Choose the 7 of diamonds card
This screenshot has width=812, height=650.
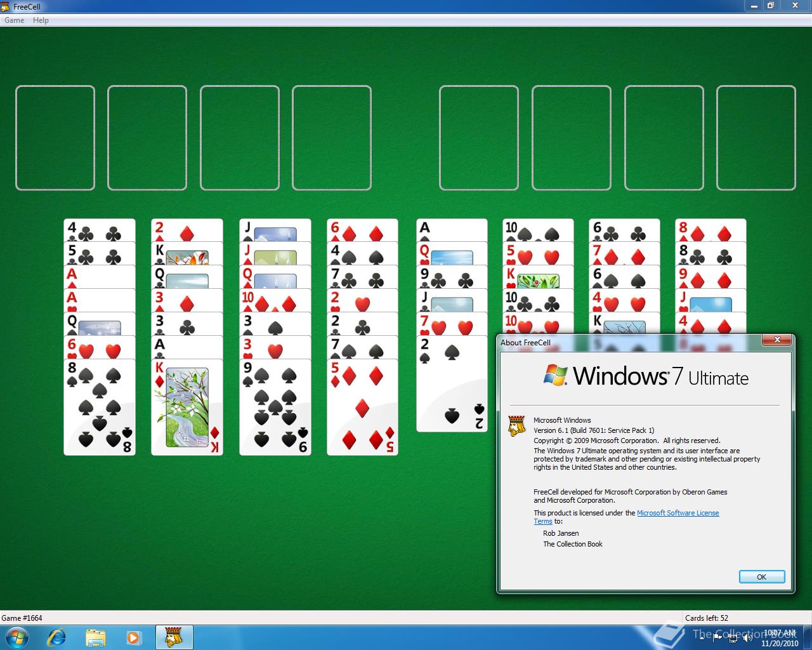tap(624, 254)
